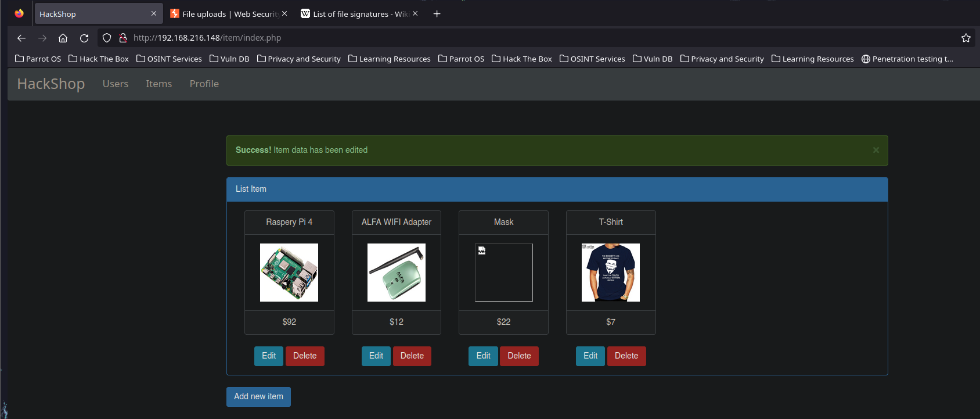980x419 pixels.
Task: Open the Profile nav page
Action: 204,84
